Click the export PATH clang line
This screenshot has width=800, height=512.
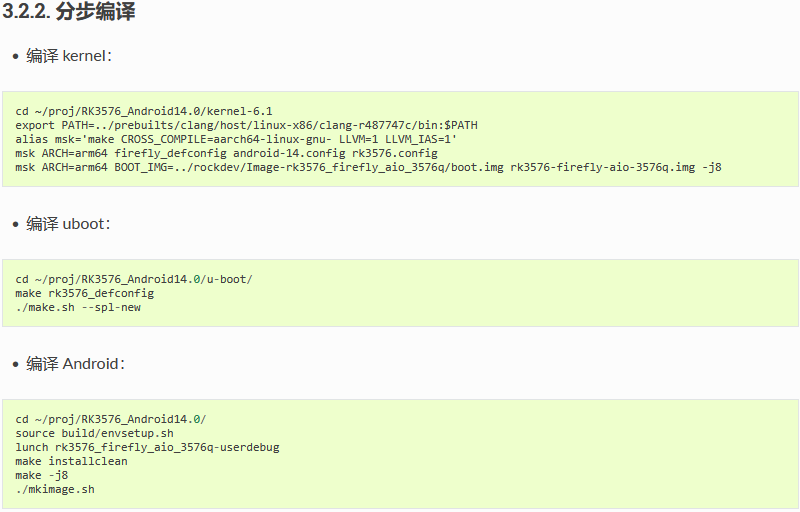(246, 125)
